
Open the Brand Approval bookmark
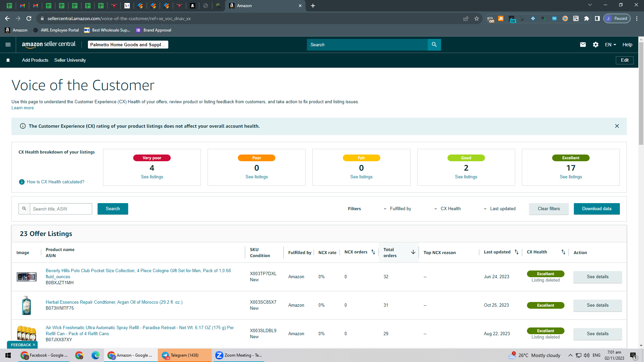[154, 30]
